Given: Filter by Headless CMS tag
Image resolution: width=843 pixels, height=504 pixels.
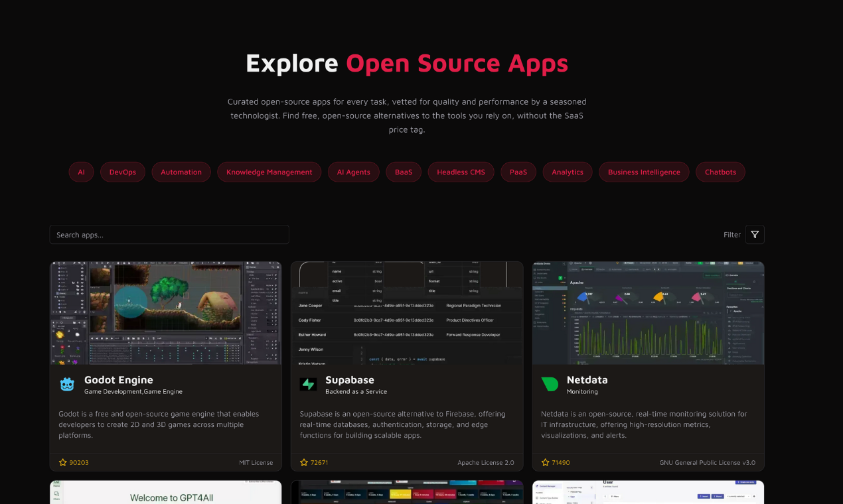Looking at the screenshot, I should click(x=461, y=172).
